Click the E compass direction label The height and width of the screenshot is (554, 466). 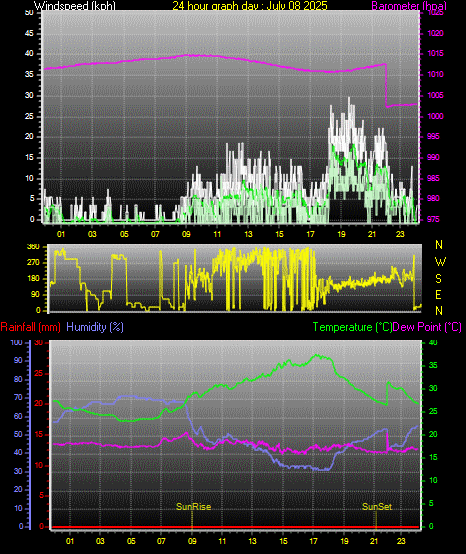(x=438, y=295)
